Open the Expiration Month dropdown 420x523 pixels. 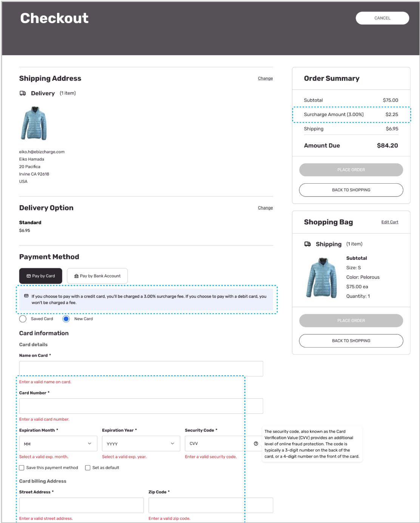pos(58,444)
